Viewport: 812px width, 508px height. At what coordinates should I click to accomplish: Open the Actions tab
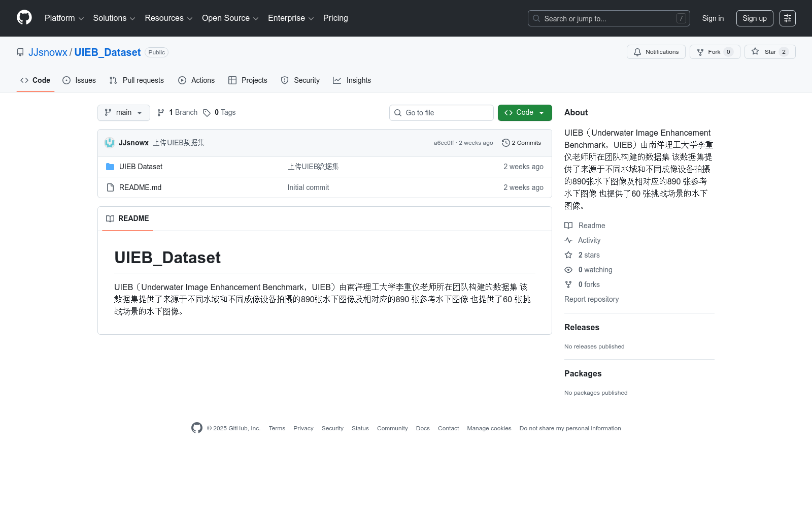pos(196,80)
